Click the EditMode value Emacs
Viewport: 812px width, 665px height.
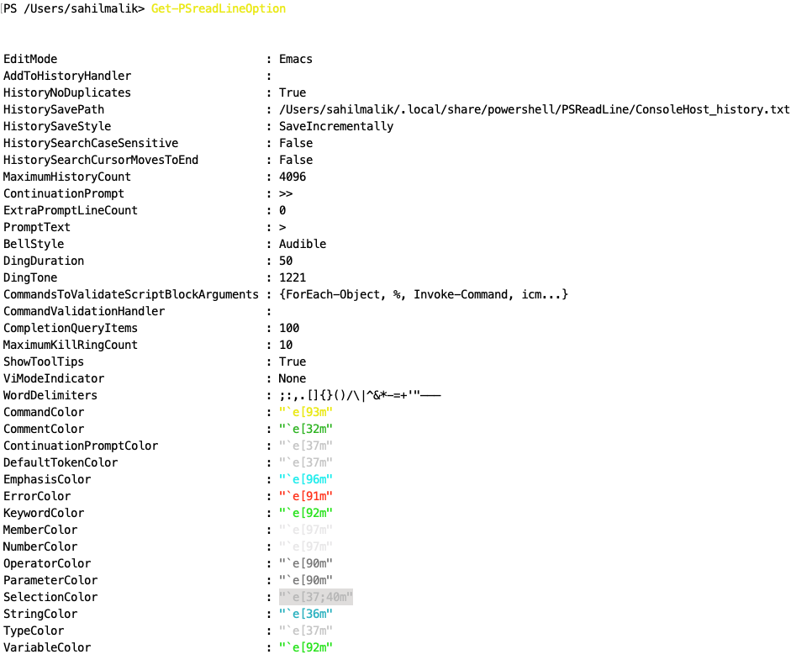[x=296, y=59]
